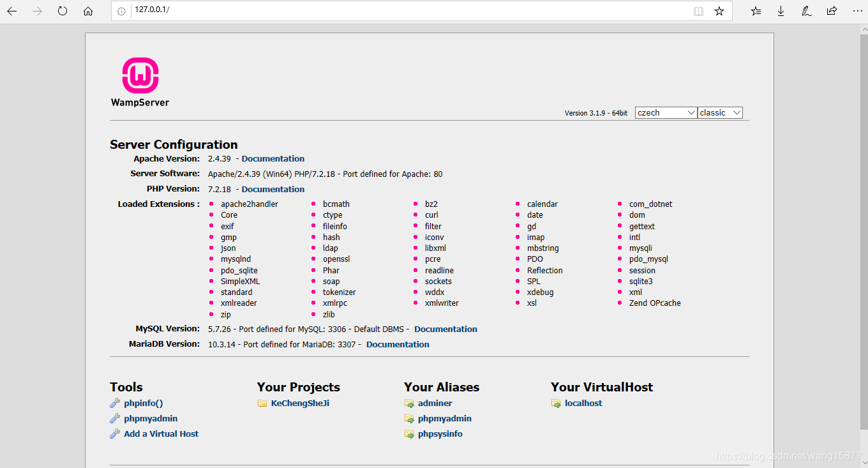This screenshot has height=468, width=868.
Task: Click the Version 3.1.9 - 64bit text
Action: 596,113
